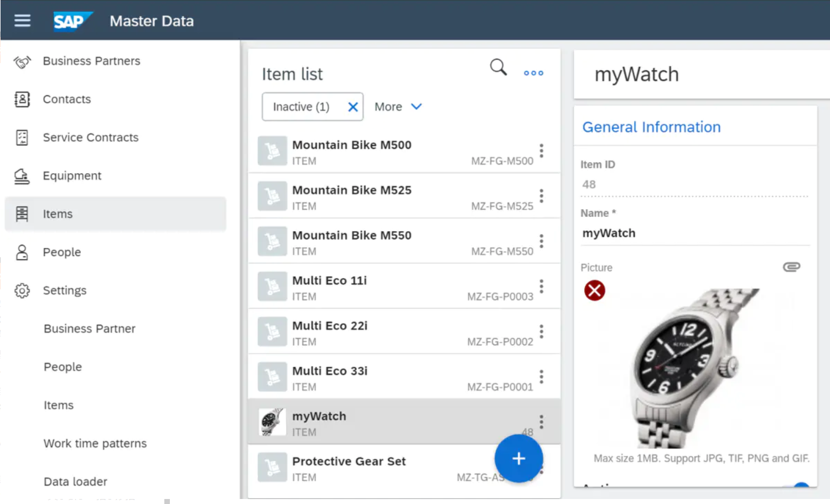
Task: Open the Item list overflow menu
Action: click(x=533, y=72)
